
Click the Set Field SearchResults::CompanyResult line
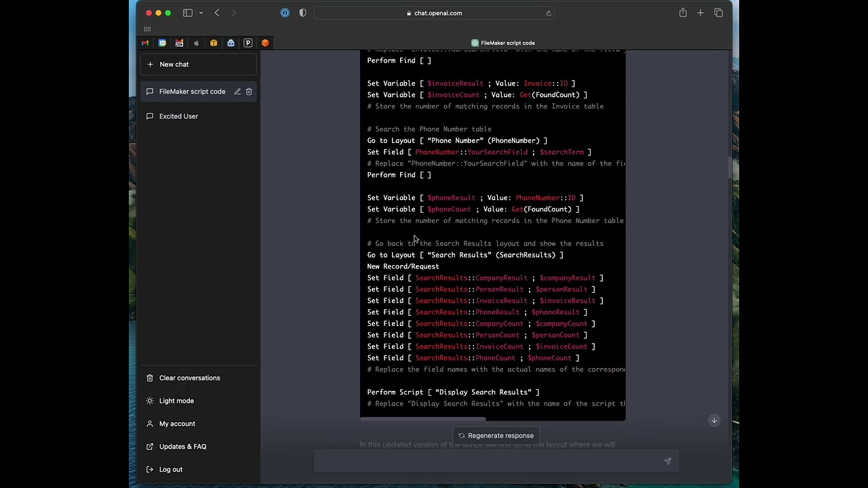485,278
